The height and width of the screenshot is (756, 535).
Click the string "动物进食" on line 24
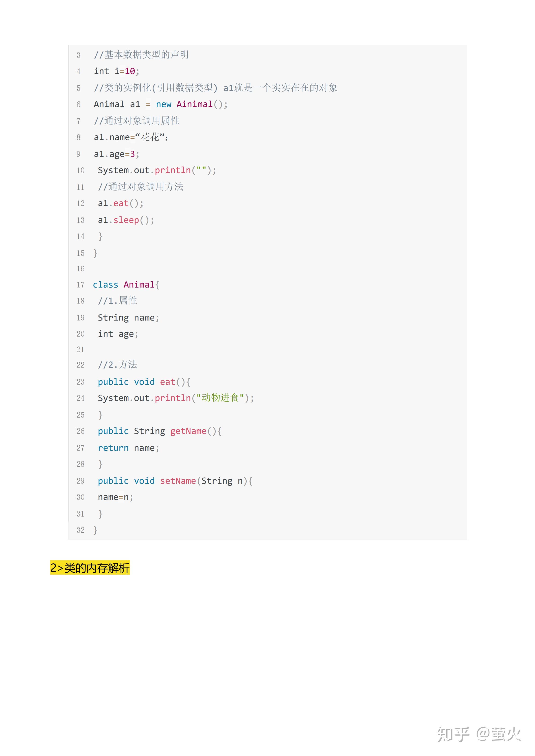220,398
